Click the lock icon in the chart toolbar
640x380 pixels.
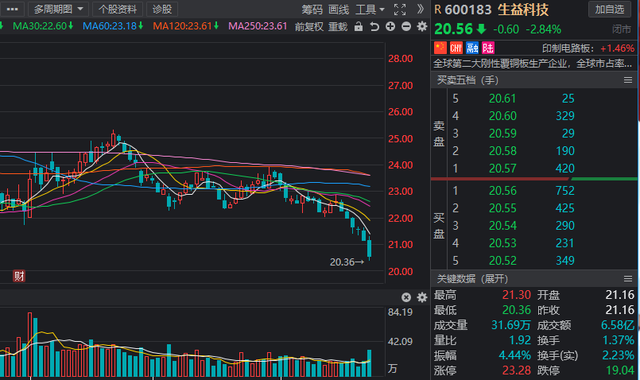(x=358, y=27)
